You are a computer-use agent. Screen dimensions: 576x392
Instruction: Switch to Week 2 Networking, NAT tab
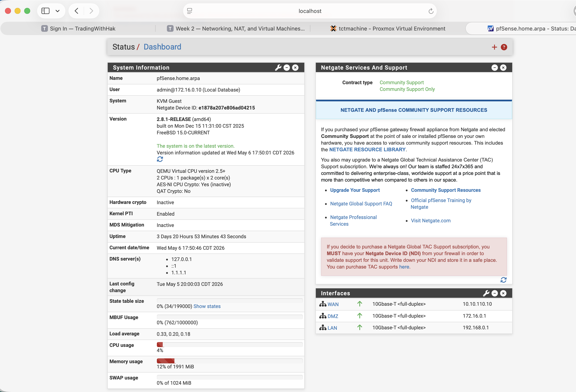(x=236, y=28)
